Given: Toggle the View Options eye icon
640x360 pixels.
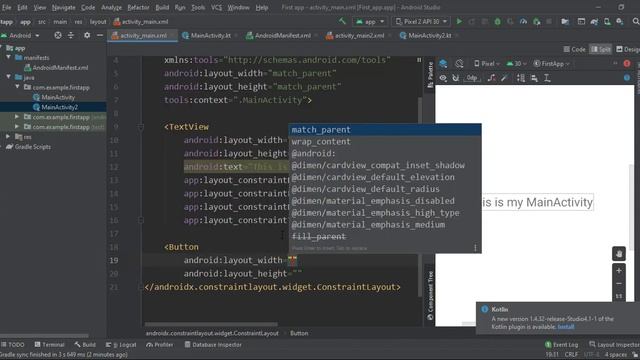Looking at the screenshot, I should [x=443, y=78].
